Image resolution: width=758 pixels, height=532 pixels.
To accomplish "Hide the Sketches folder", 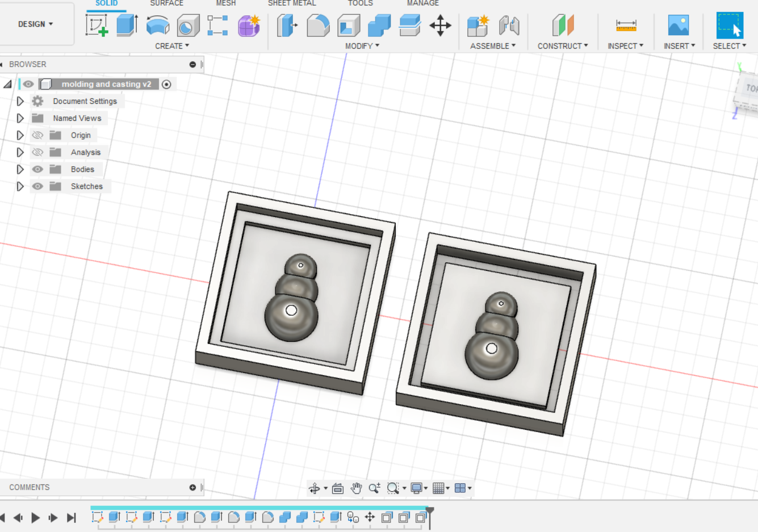I will 37,186.
